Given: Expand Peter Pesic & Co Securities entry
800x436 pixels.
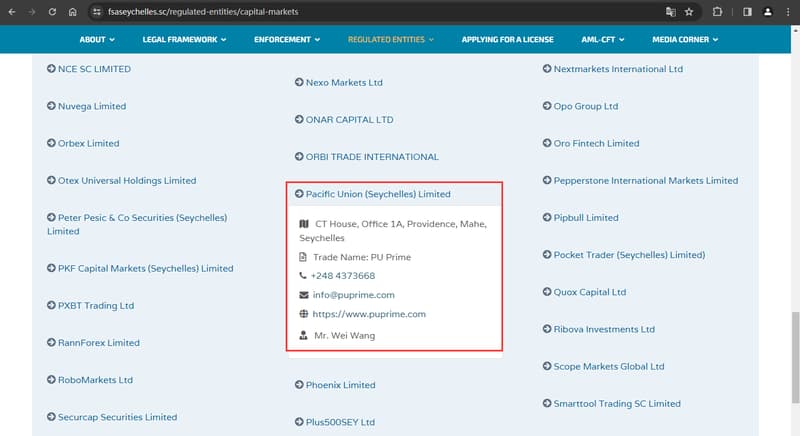Looking at the screenshot, I should click(x=137, y=224).
